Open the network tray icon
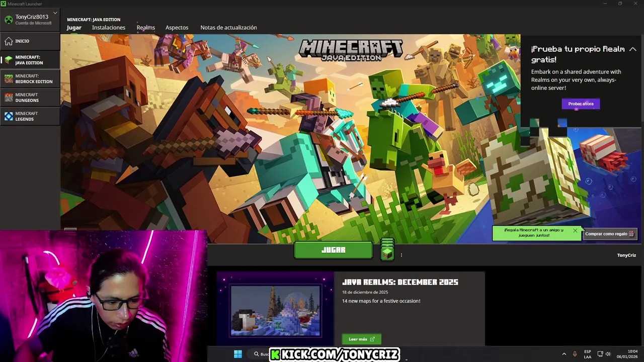 coord(600,354)
